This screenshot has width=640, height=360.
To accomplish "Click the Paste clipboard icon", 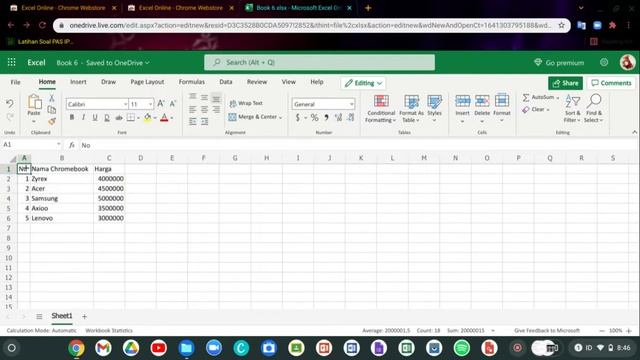I will pyautogui.click(x=34, y=102).
